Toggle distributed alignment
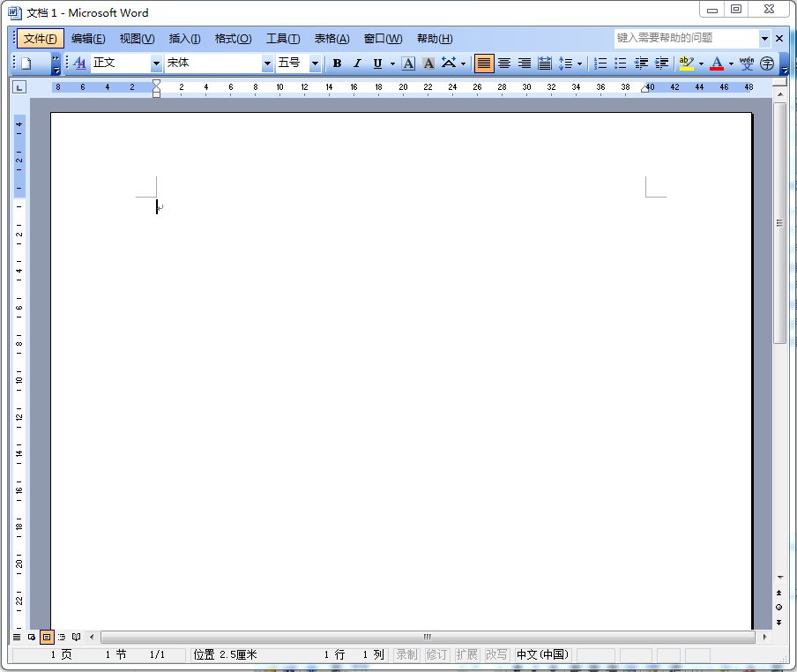Viewport: 797px width, 672px height. pos(544,63)
